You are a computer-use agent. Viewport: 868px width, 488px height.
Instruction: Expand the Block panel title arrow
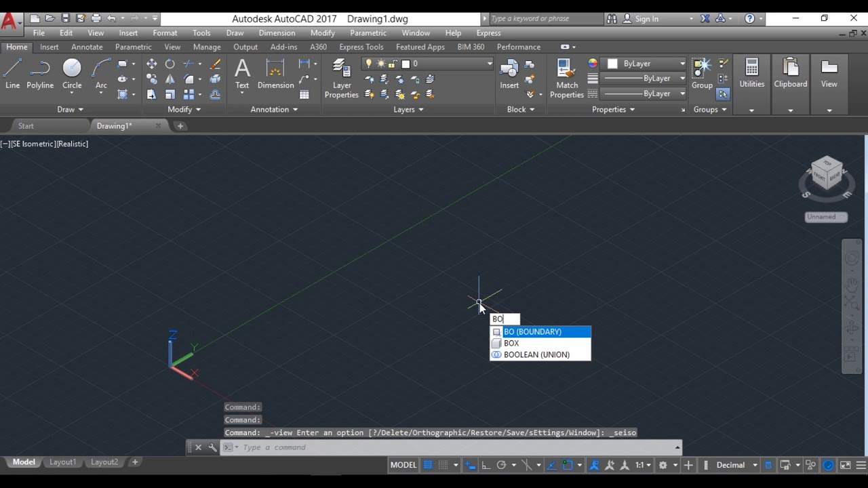tap(532, 110)
